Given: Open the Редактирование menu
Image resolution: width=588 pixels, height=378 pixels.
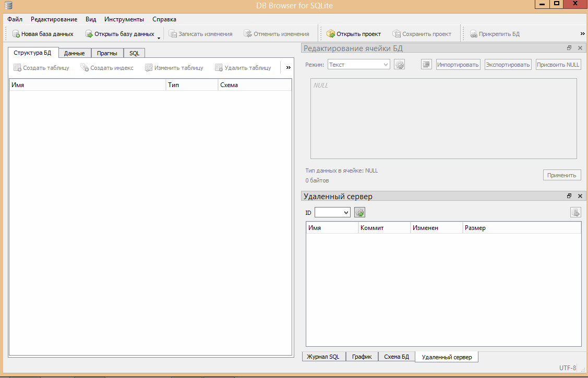Looking at the screenshot, I should point(54,19).
